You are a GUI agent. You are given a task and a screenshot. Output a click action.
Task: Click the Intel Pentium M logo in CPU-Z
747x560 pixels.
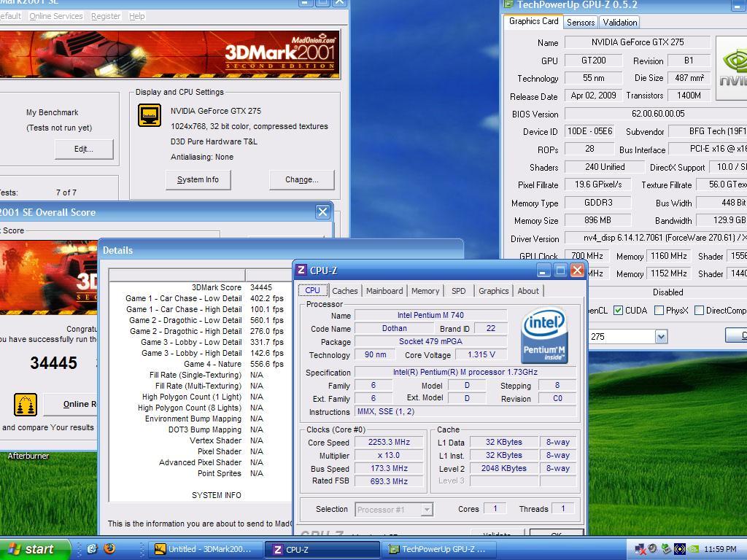click(544, 335)
